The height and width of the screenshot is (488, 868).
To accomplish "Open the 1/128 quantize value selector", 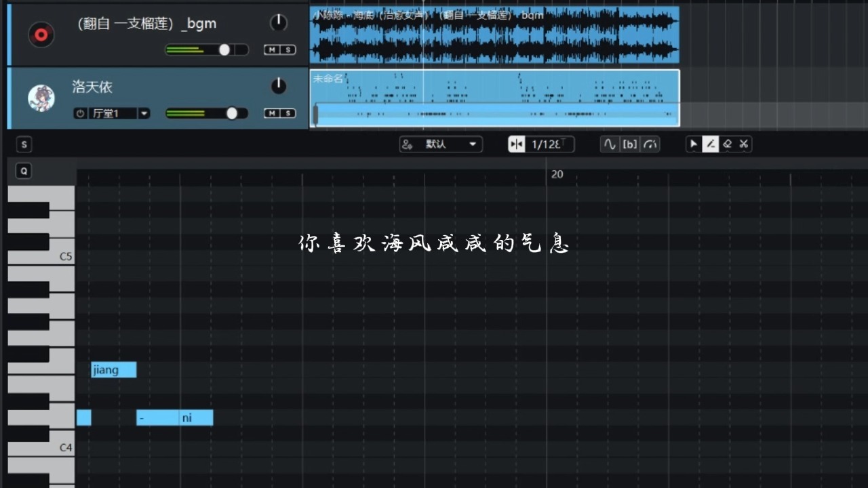I will (550, 144).
